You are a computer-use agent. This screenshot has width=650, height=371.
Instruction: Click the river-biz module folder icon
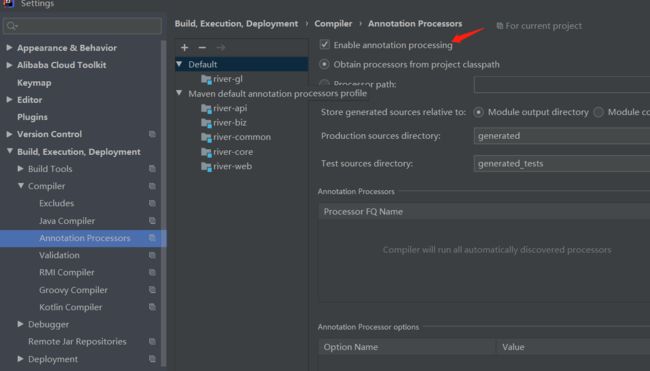[x=206, y=123]
